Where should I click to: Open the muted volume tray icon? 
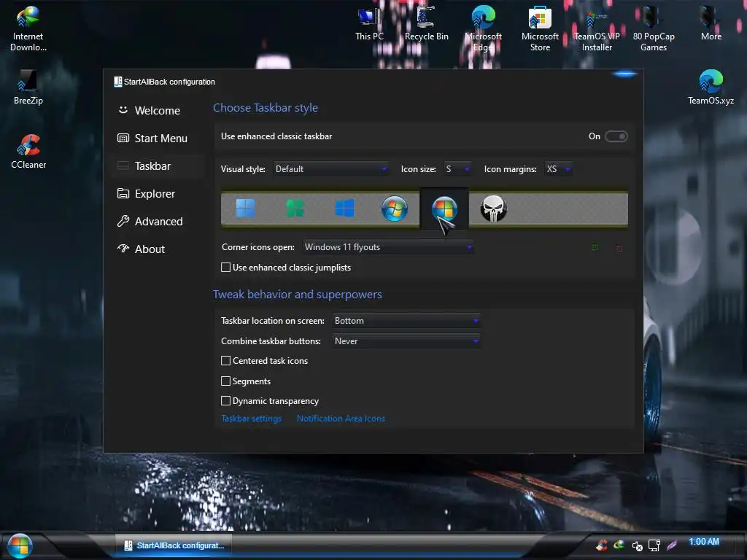(x=637, y=545)
